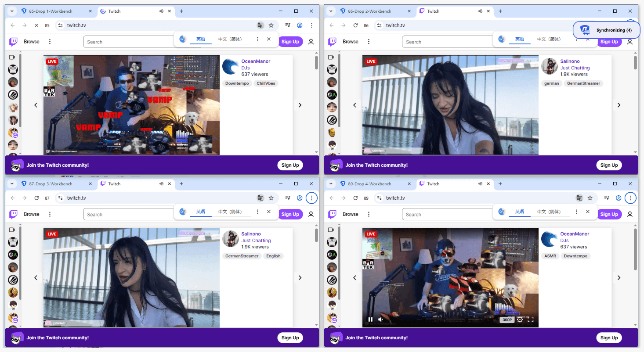Enter fullscreen on the OceanManor DJ player

click(532, 320)
